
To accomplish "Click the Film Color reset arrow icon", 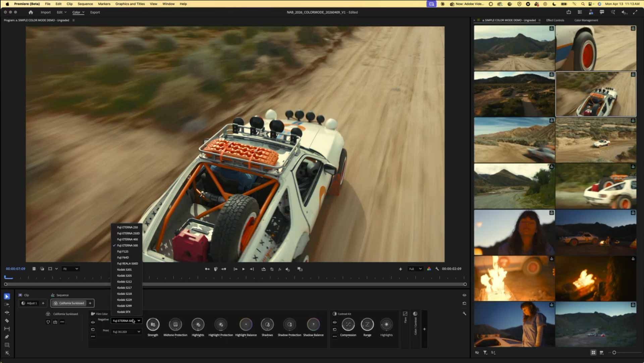I will tap(93, 329).
